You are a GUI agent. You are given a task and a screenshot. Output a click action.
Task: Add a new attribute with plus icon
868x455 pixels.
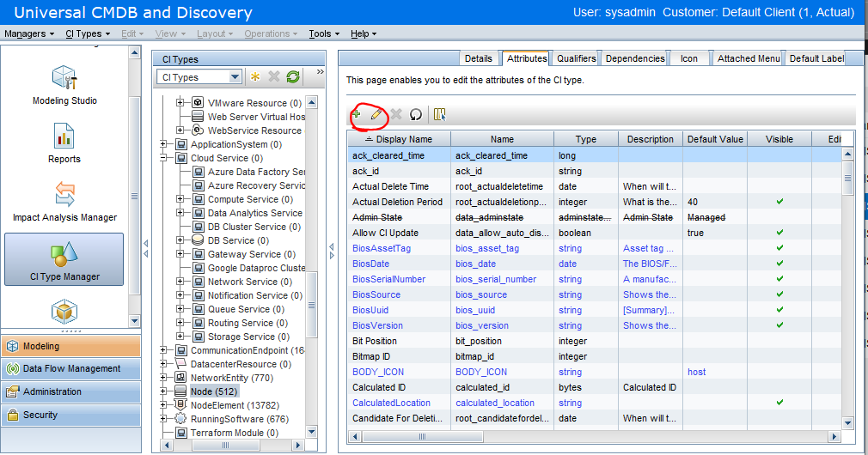(357, 114)
